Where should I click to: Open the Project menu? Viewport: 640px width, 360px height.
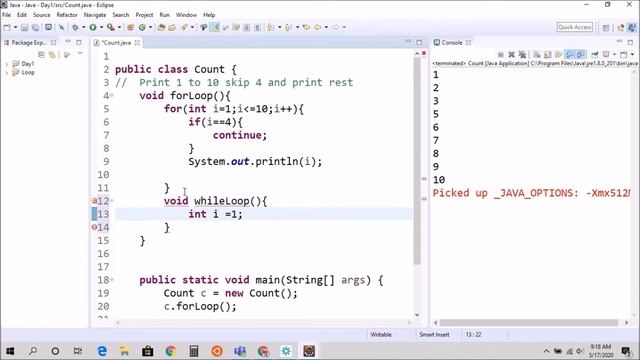(144, 15)
